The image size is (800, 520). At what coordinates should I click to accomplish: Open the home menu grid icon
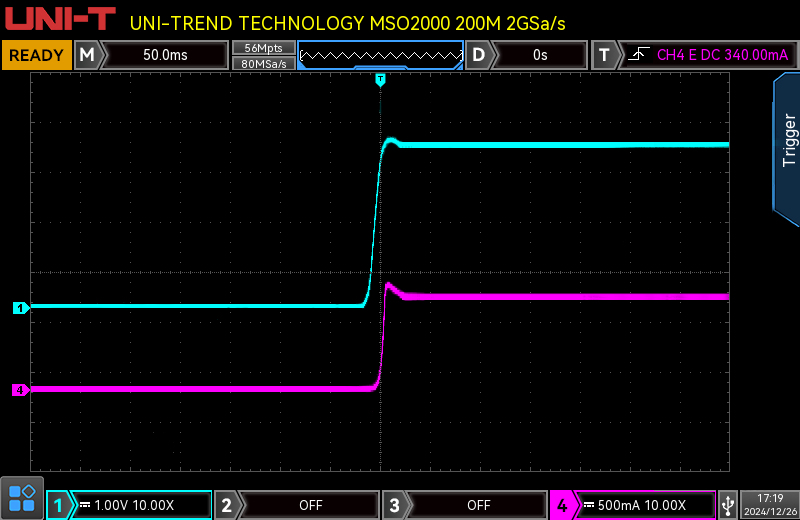coord(22,497)
